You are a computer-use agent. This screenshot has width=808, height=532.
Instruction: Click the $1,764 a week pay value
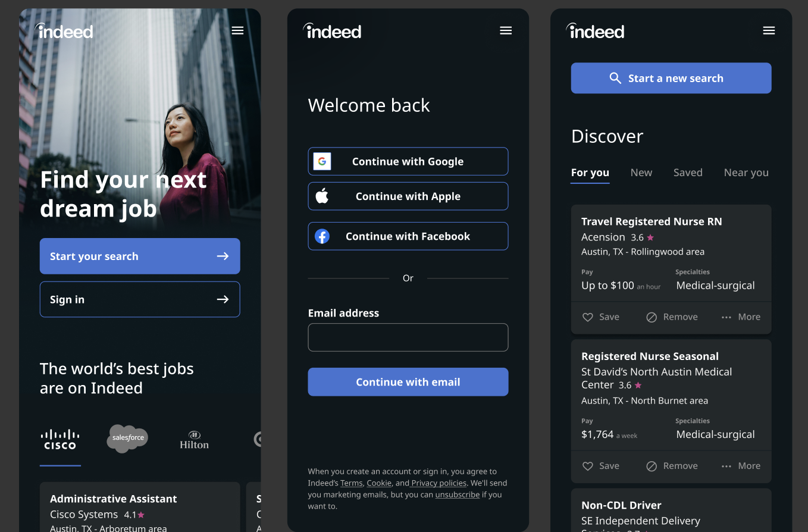tap(609, 434)
